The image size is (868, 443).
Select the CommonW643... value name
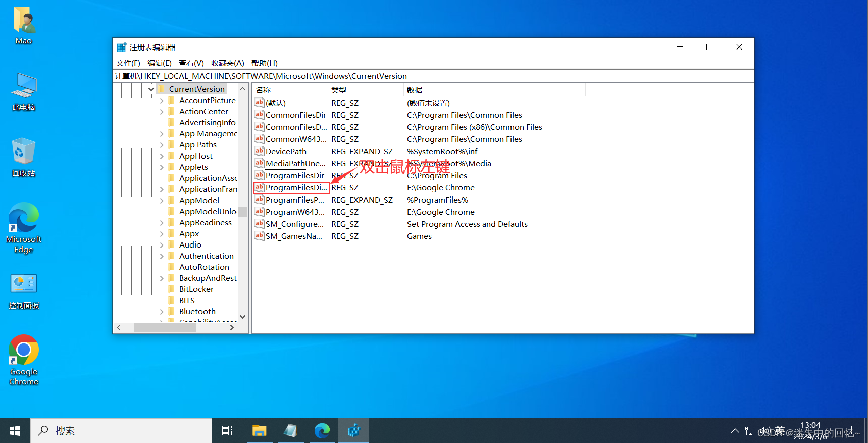coord(296,139)
